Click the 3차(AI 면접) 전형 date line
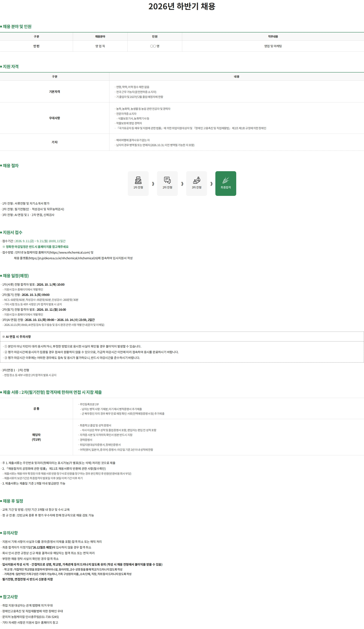364x629 pixels. [x=48, y=320]
